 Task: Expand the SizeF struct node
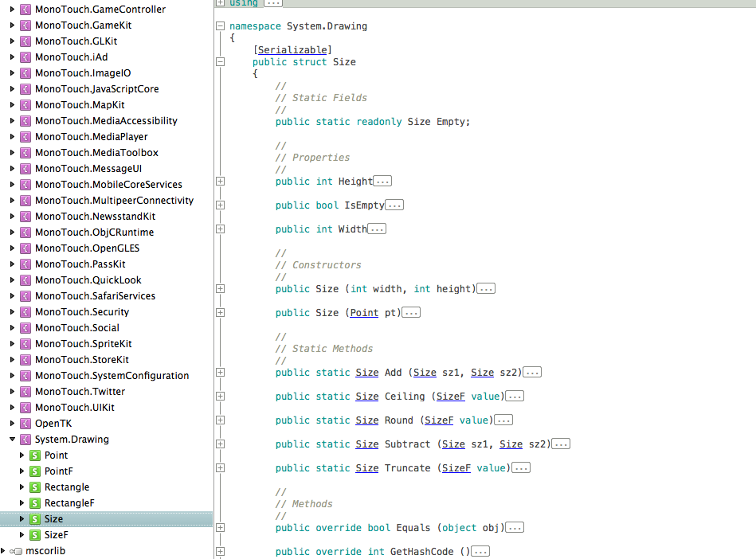tap(22, 534)
